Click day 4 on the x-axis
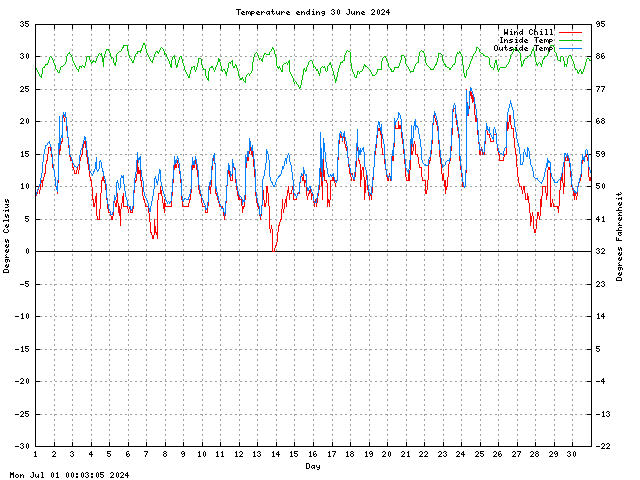Screen dimensions: 640x480 (x=91, y=454)
